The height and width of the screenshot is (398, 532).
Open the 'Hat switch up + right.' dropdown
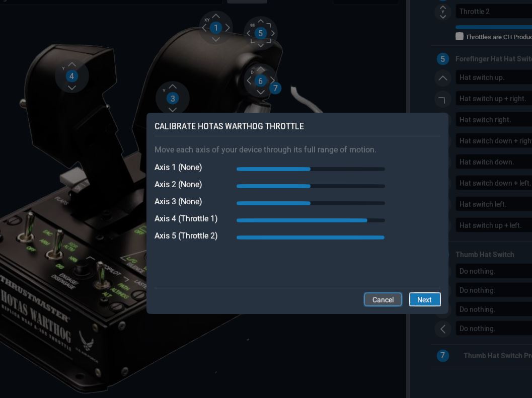(x=494, y=99)
